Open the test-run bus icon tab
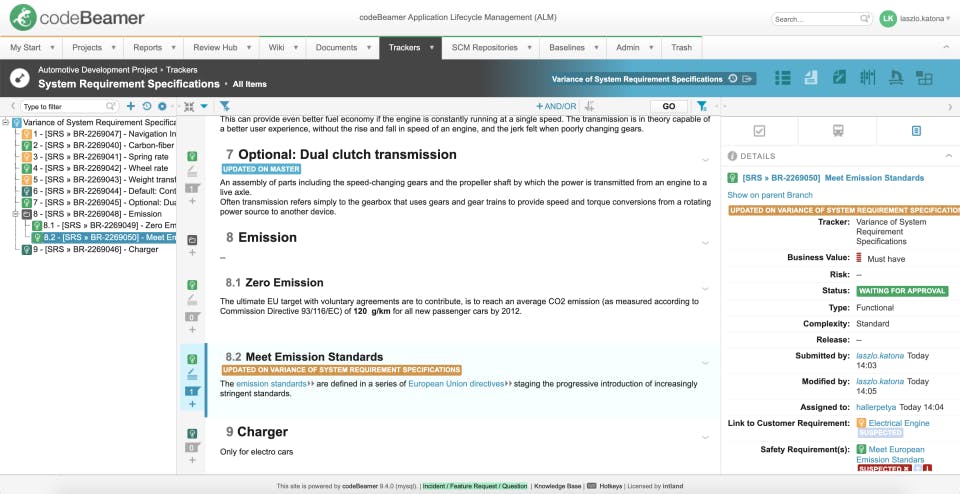 click(838, 131)
